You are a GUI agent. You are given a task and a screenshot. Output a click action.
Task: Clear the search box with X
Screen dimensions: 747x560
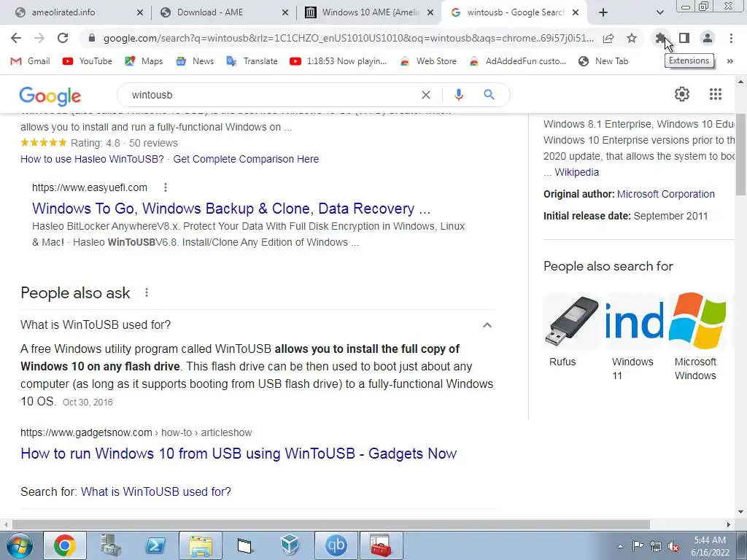pos(426,95)
